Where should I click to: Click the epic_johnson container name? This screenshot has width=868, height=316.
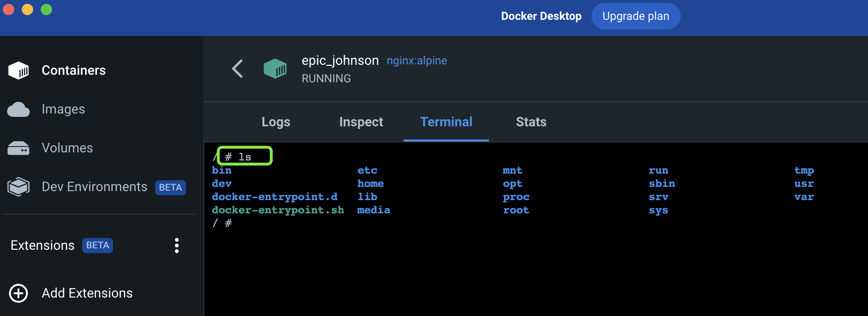tap(340, 61)
